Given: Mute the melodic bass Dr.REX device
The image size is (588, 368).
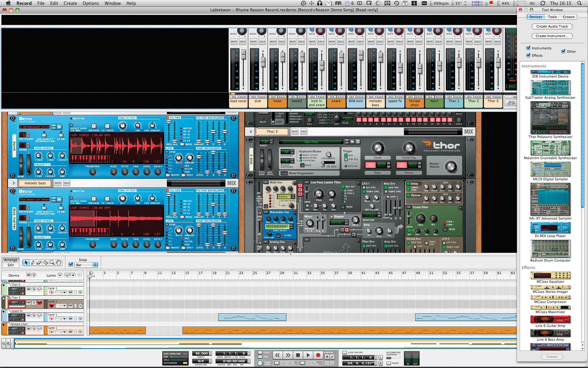Looking at the screenshot, I should [x=58, y=183].
